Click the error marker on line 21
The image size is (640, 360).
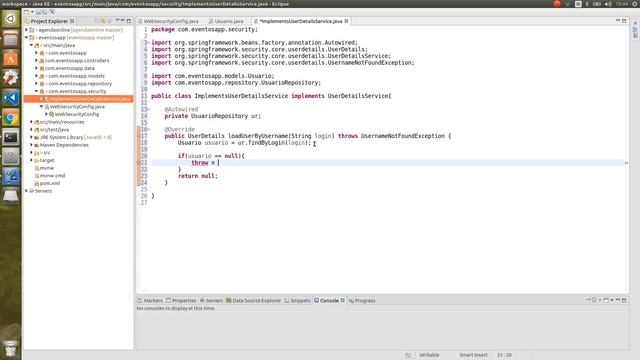point(139,162)
